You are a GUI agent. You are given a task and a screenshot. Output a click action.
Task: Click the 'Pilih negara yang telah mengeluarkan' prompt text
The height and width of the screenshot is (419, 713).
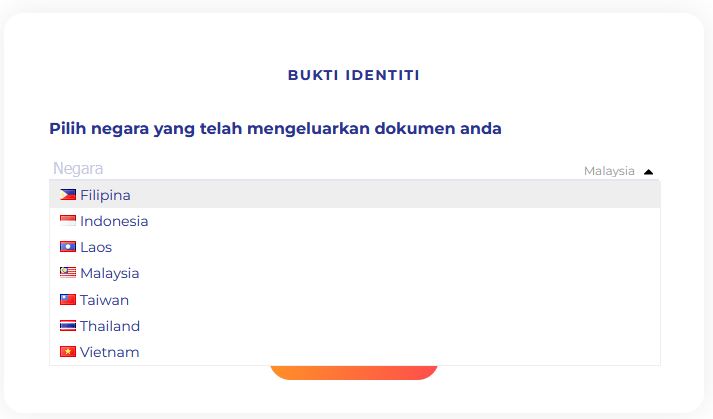210,129
